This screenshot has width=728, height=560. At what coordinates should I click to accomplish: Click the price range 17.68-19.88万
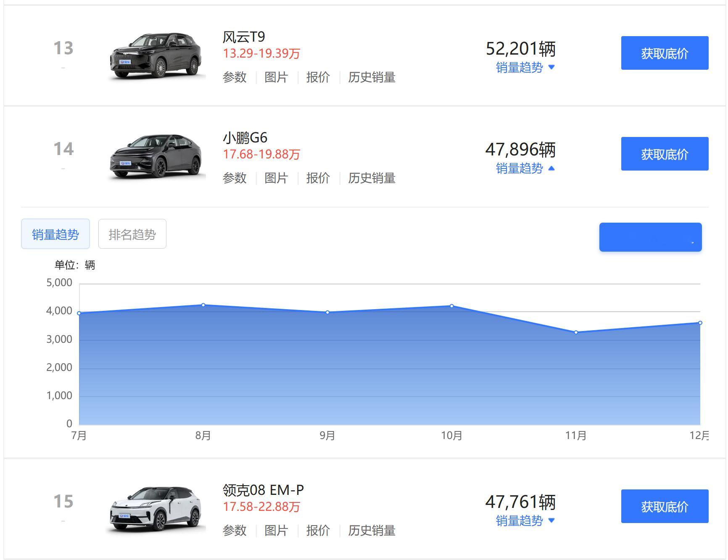261,154
